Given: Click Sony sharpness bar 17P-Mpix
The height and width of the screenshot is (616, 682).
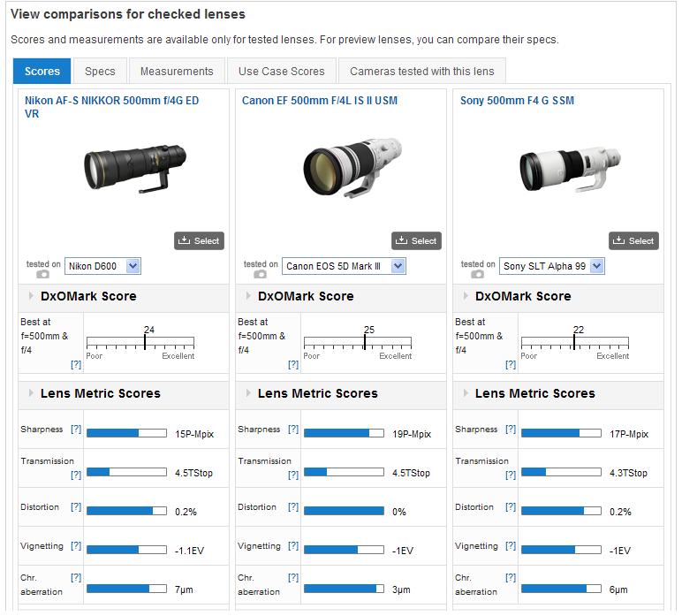Looking at the screenshot, I should [561, 433].
